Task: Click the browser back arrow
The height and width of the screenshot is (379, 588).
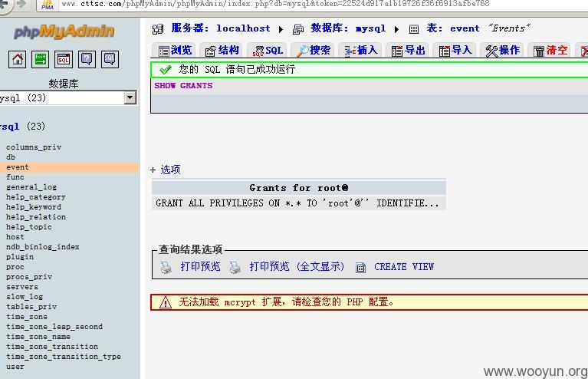Action: click(5, 5)
